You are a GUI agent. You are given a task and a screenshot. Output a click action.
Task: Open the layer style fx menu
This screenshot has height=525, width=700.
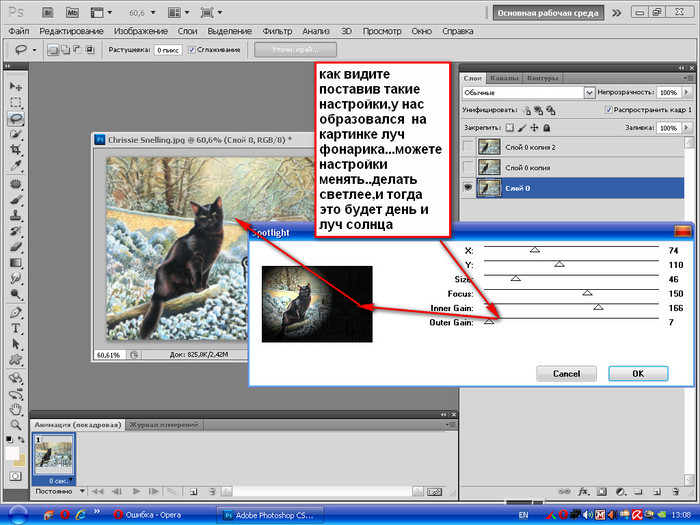point(583,492)
